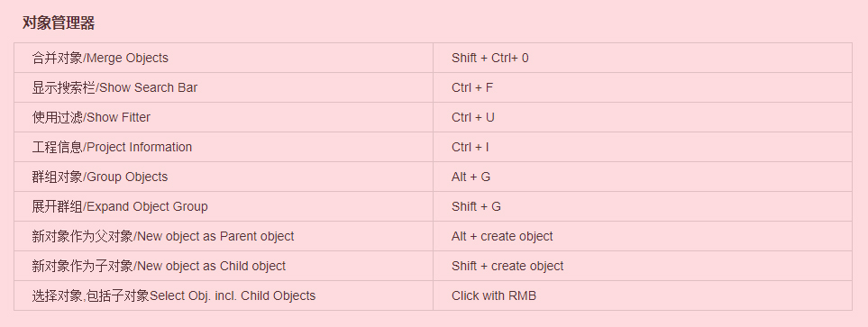The width and height of the screenshot is (868, 327).
Task: Click the Ctrl + U shortcut text
Action: tap(472, 118)
